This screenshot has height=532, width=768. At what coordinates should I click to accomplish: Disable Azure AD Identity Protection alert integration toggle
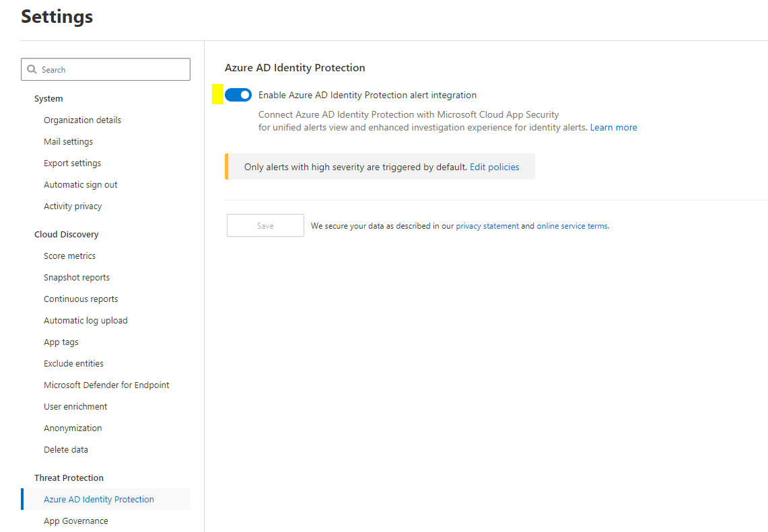pyautogui.click(x=238, y=95)
